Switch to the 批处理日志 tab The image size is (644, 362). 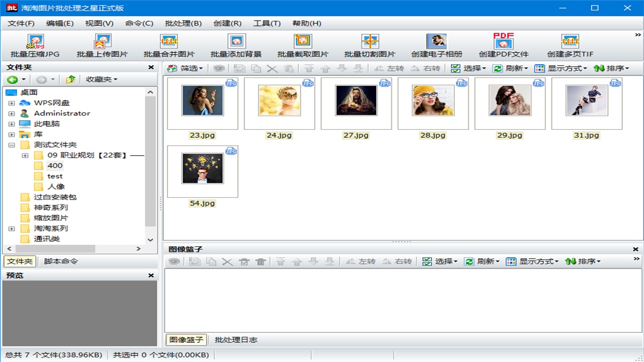(236, 340)
